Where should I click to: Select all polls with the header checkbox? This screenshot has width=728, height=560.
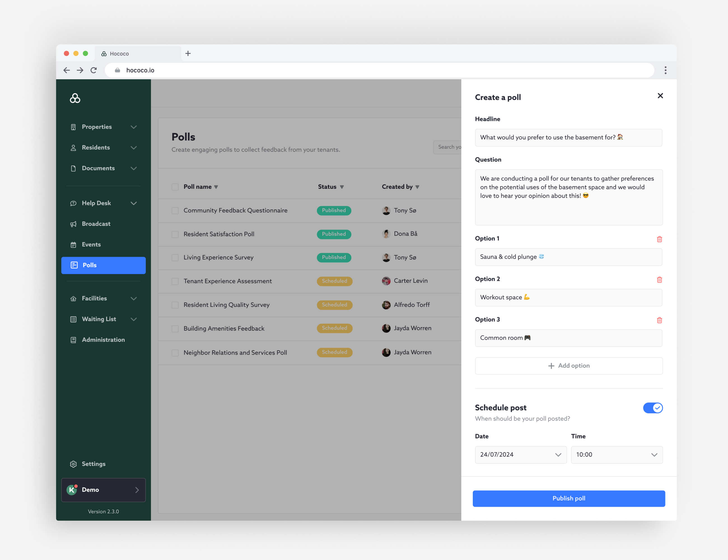point(175,187)
